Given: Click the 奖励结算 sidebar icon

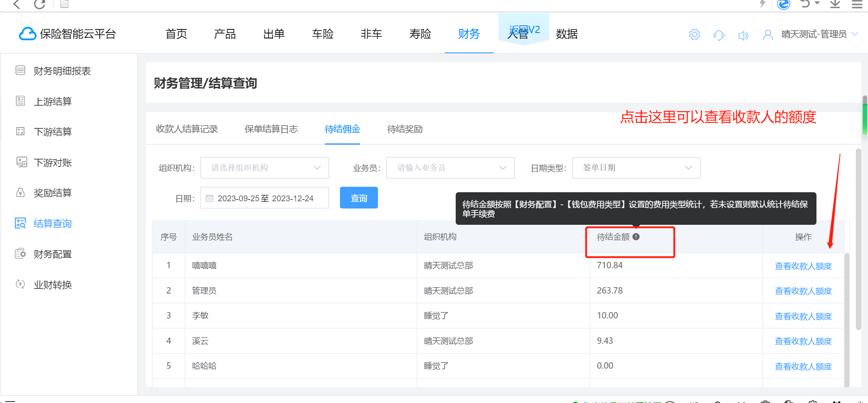Looking at the screenshot, I should pyautogui.click(x=20, y=192).
